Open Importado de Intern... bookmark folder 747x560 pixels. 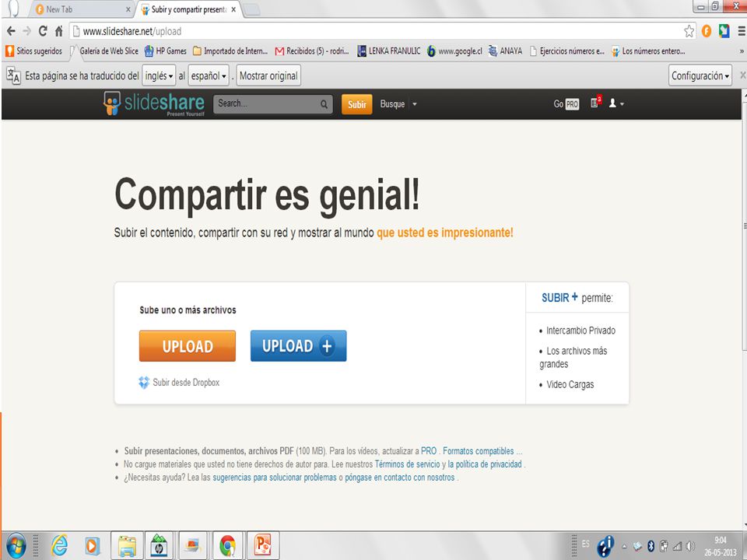[230, 51]
